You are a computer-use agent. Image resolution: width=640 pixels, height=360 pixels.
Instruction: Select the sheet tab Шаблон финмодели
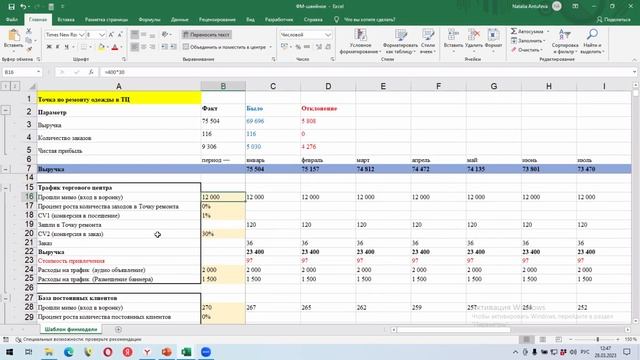tap(71, 329)
